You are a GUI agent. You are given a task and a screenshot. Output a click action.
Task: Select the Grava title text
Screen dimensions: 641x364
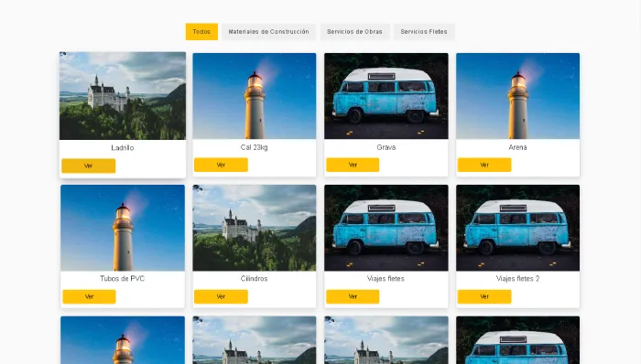[386, 147]
